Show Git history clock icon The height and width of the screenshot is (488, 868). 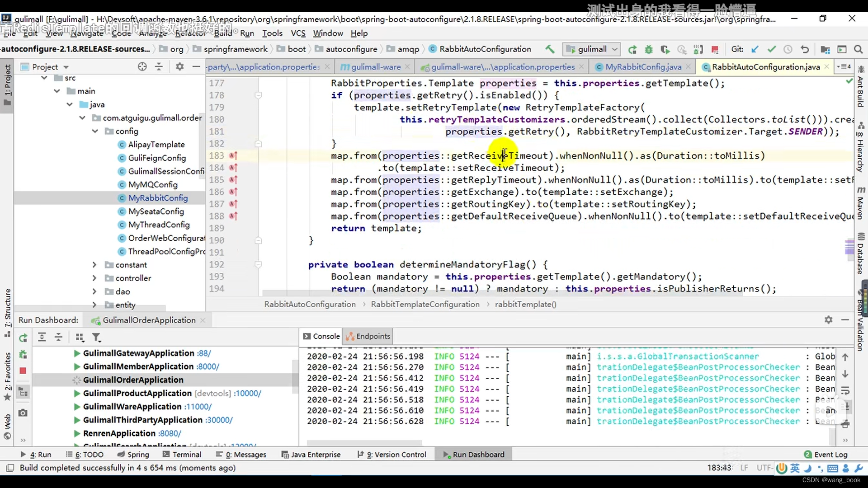tap(788, 49)
